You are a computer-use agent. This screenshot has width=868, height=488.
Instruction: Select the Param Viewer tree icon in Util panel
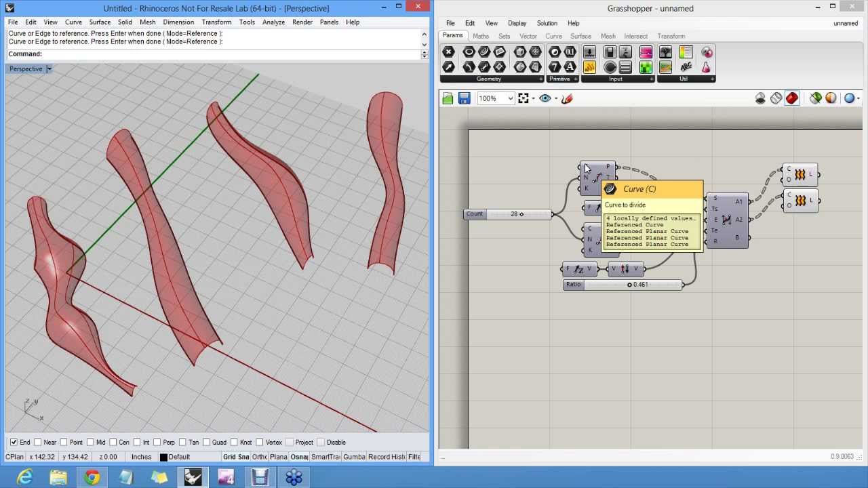pos(665,52)
